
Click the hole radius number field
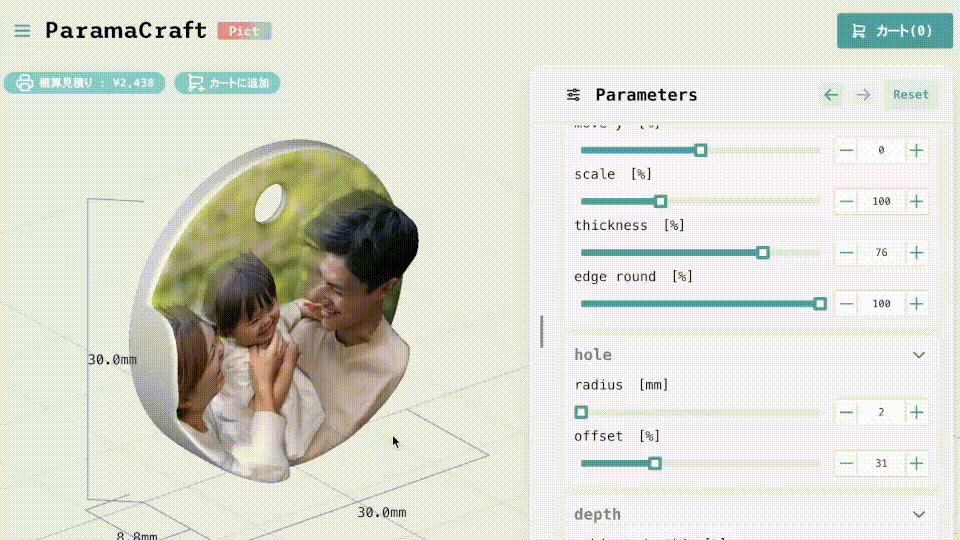[x=881, y=412]
